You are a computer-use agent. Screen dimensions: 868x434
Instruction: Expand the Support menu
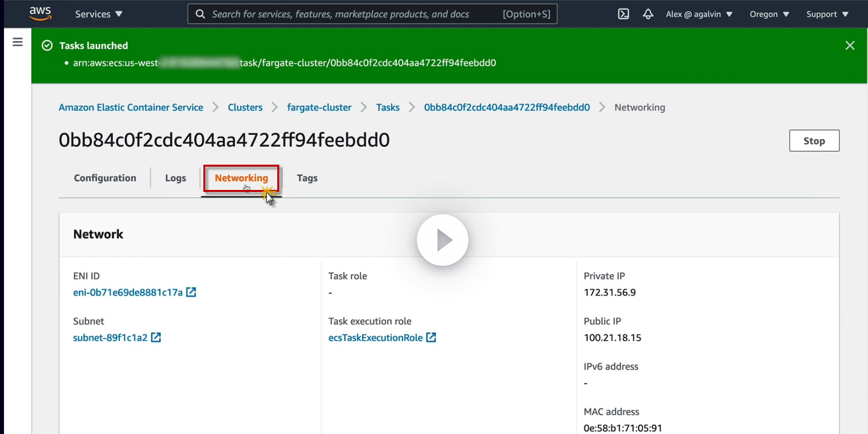pyautogui.click(x=827, y=14)
